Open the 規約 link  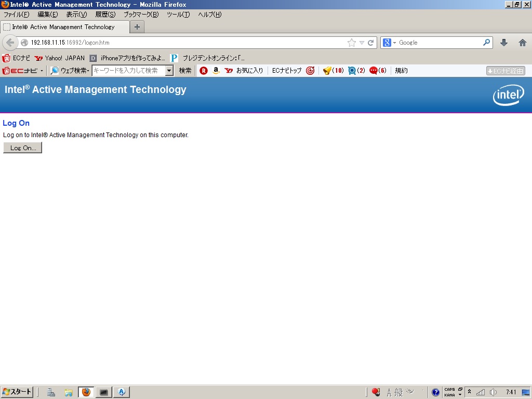click(x=401, y=71)
